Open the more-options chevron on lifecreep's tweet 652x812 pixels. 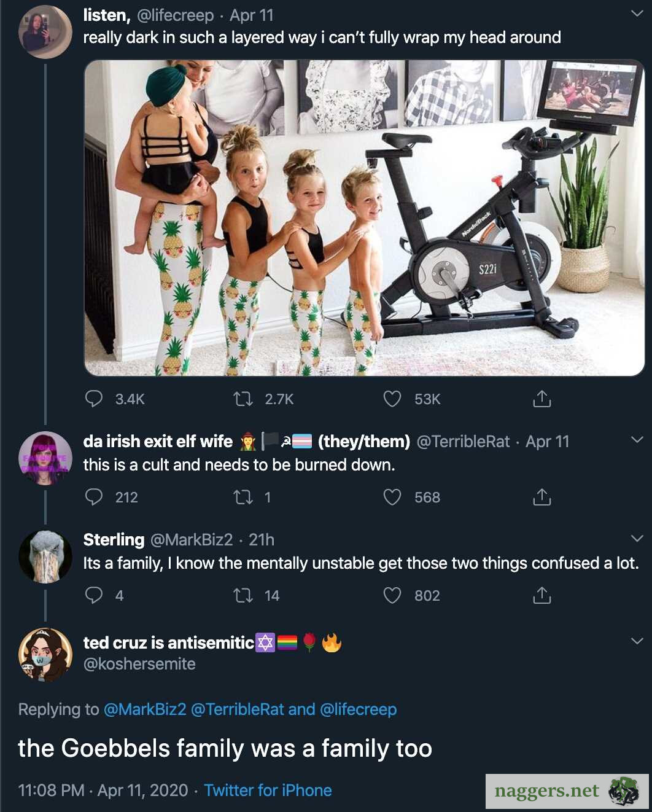637,13
